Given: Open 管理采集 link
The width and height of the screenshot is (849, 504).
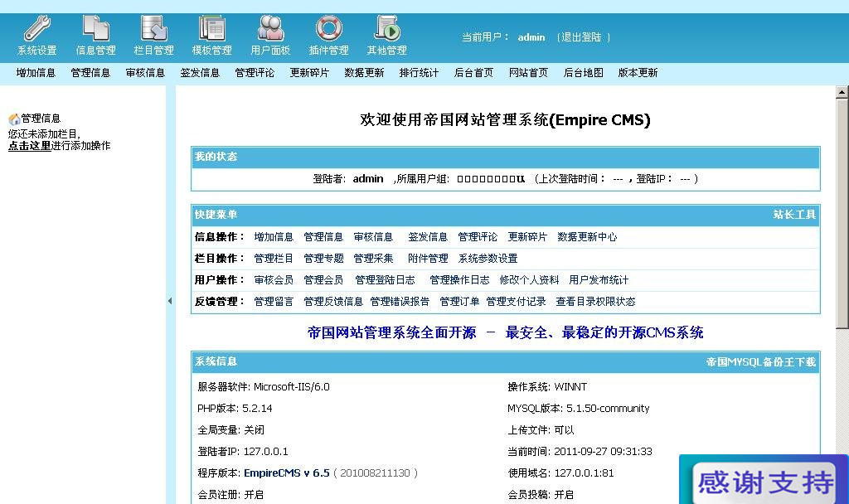Looking at the screenshot, I should [x=373, y=259].
